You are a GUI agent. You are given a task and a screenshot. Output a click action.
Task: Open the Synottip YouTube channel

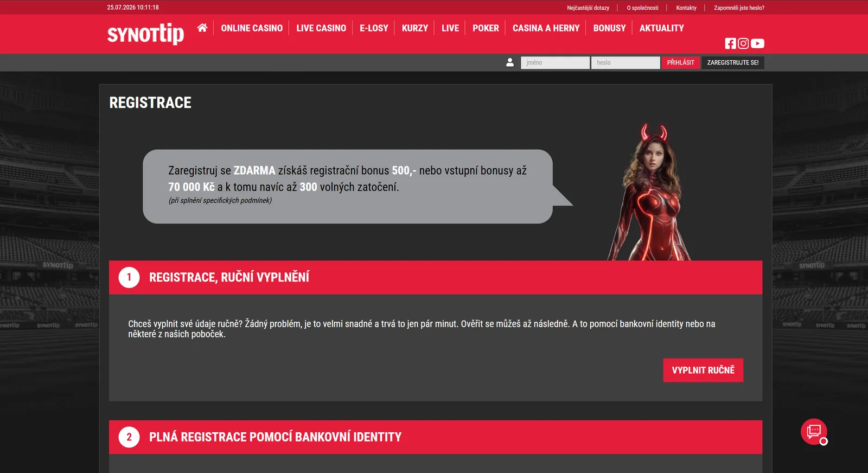tap(757, 43)
